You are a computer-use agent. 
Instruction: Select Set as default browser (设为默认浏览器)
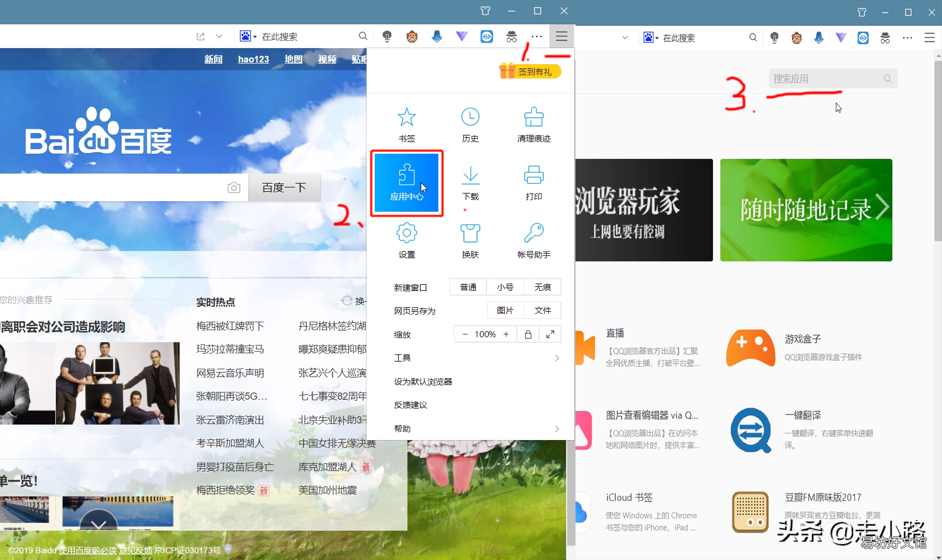point(423,382)
